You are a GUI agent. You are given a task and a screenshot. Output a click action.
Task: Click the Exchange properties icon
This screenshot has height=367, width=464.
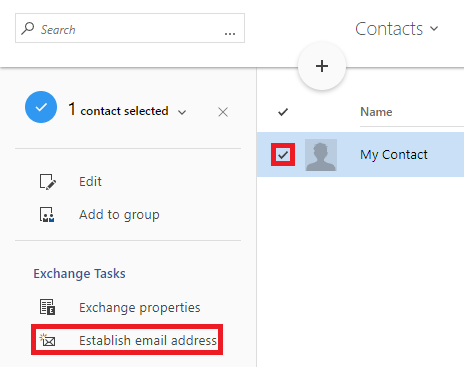[x=47, y=307]
